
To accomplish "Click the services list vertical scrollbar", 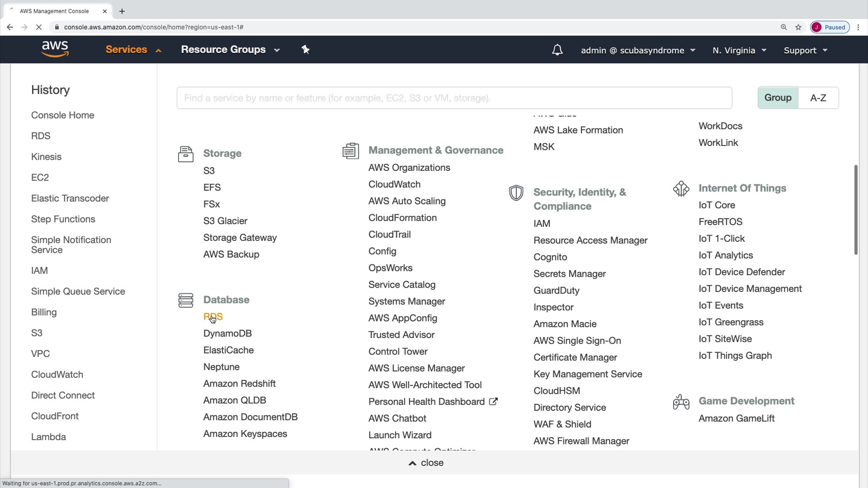I will tap(855, 209).
